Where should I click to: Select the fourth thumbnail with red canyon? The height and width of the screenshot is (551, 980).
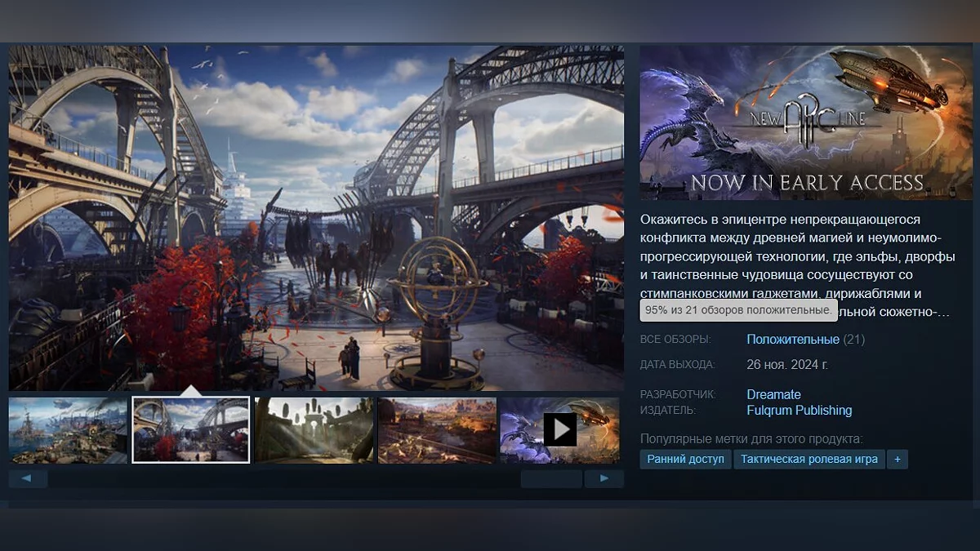(x=437, y=430)
